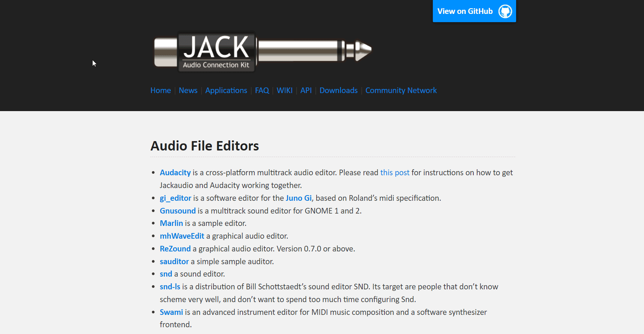Open the Audacity link

point(175,173)
